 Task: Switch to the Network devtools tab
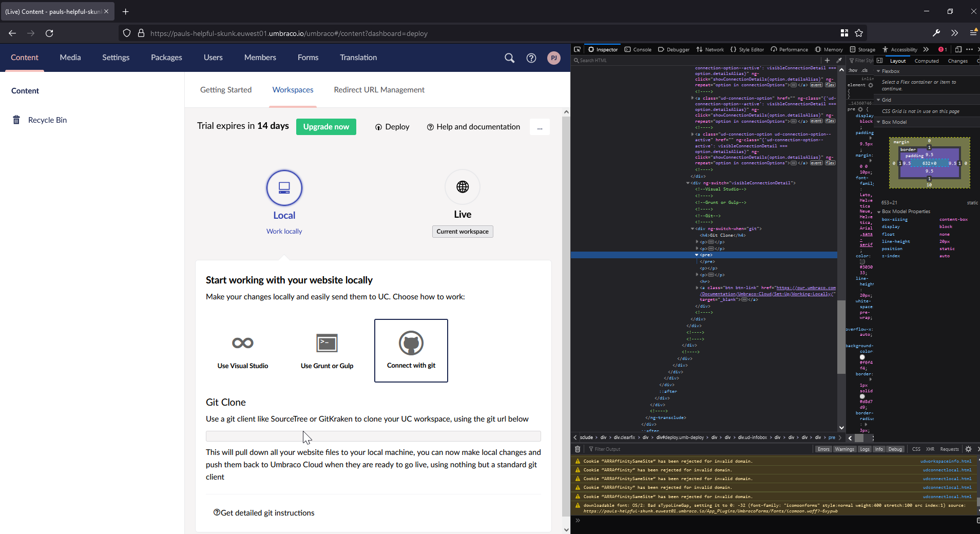[x=710, y=49]
